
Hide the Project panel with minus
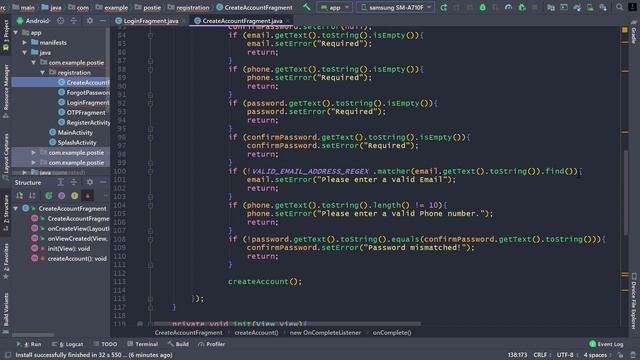pyautogui.click(x=103, y=20)
